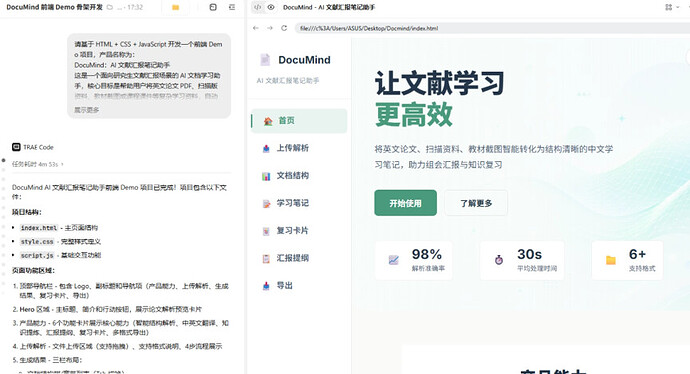The image size is (690, 374).
Task: Click the index.html file reference
Action: click(39, 228)
